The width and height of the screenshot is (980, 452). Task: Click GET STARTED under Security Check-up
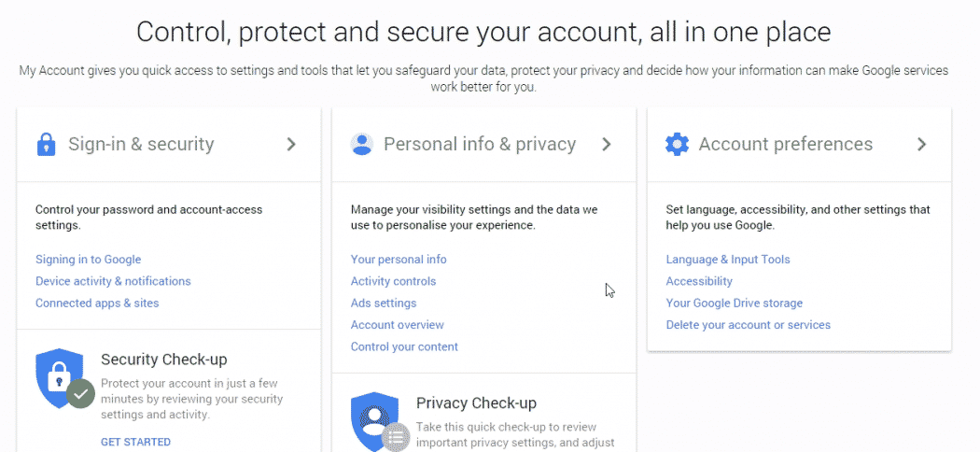(135, 442)
